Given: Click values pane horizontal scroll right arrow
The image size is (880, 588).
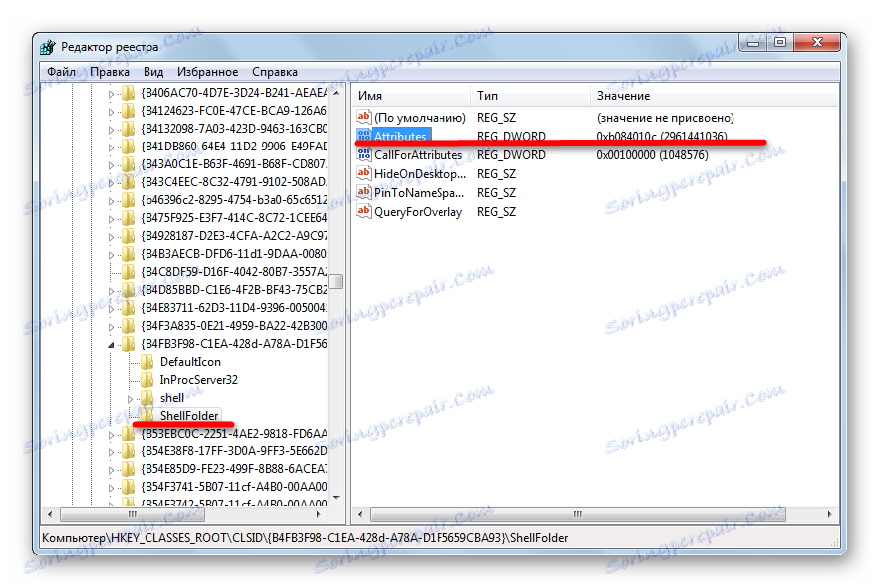Looking at the screenshot, I should tap(830, 514).
